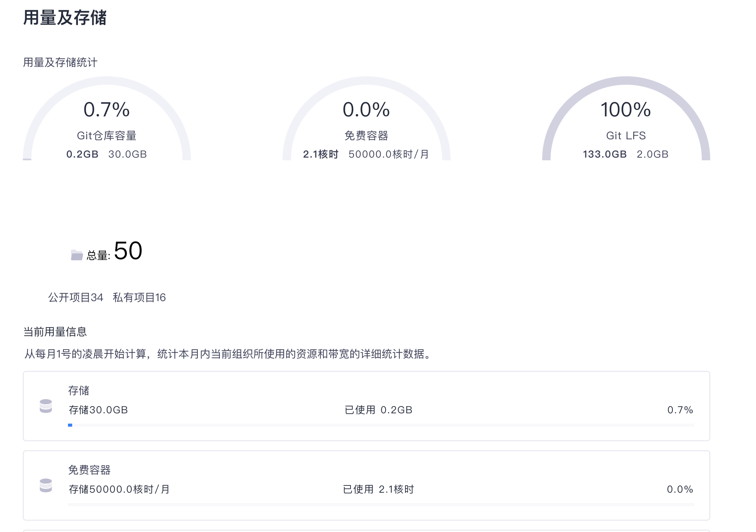Viewport: 756px width, 532px height.
Task: Click the 用量及存储 page heading
Action: coord(65,18)
